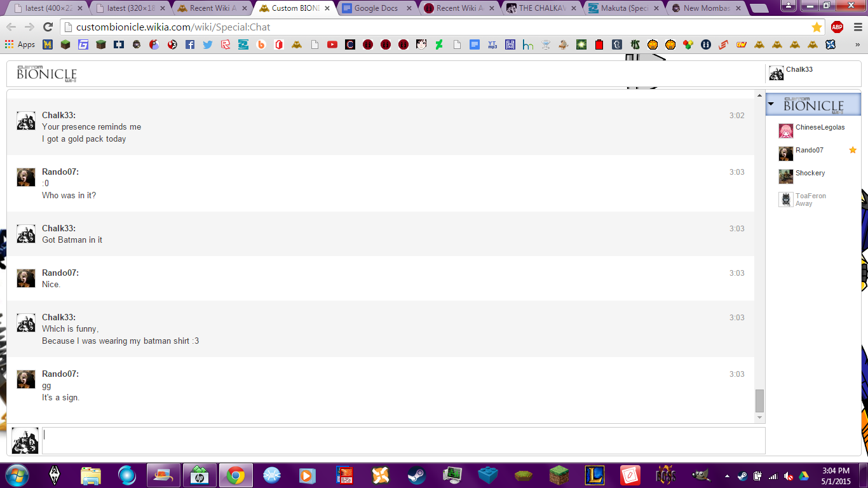Open the Tumblr bookmark icon
The width and height of the screenshot is (868, 488).
[x=617, y=44]
